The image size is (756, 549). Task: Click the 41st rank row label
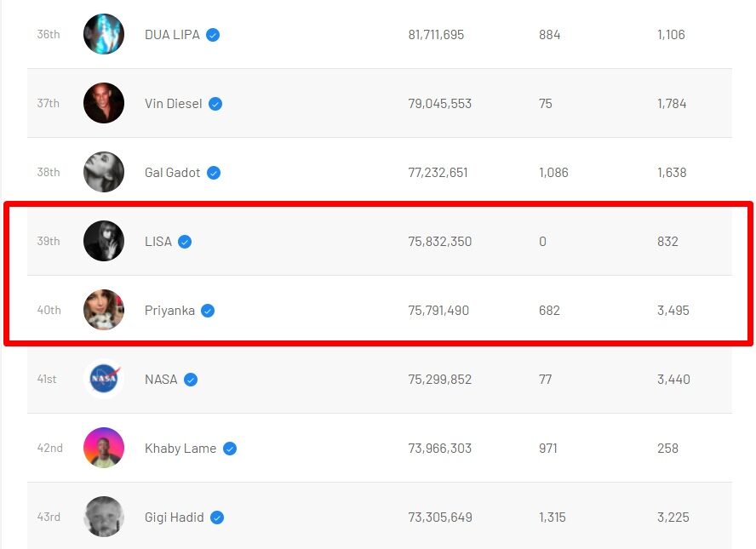point(47,380)
